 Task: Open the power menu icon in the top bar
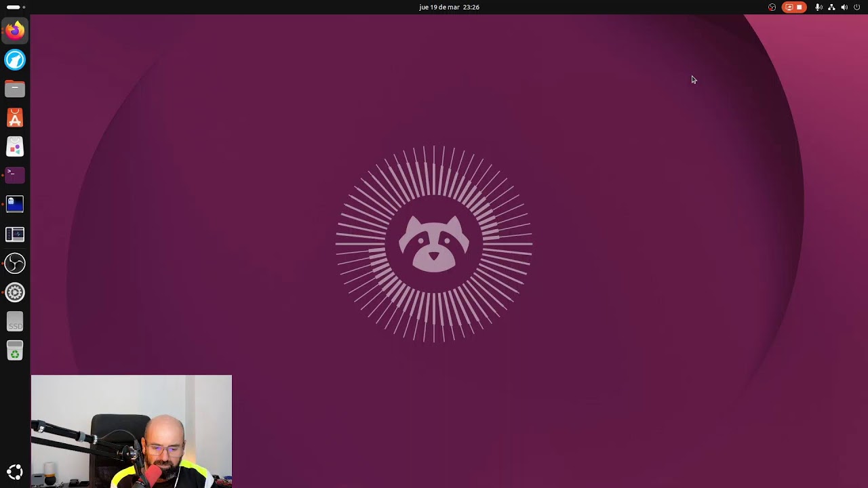[856, 7]
